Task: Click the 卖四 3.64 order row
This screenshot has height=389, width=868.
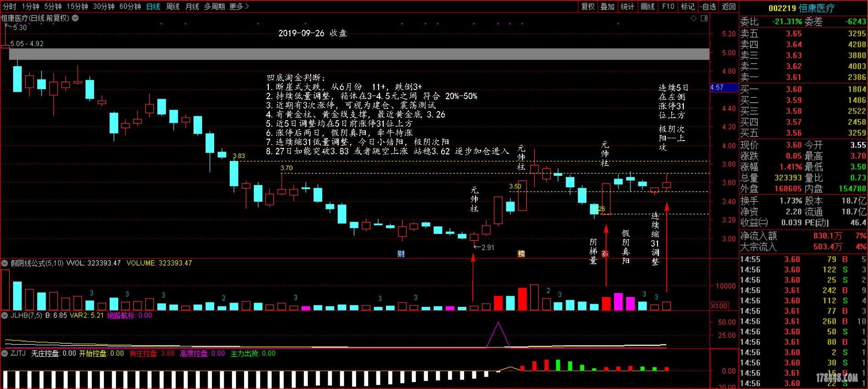Action: (x=803, y=45)
